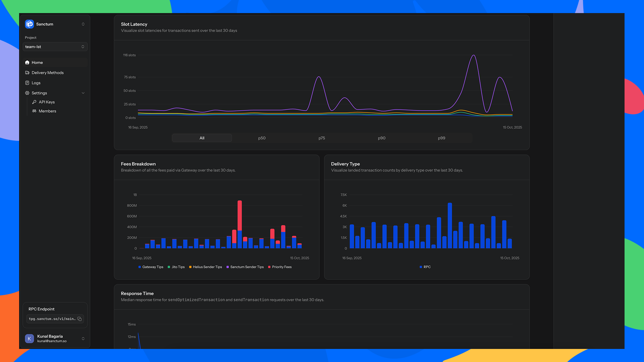The width and height of the screenshot is (644, 362).
Task: Open the Kunal Bagaria account menu chevron
Action: click(83, 339)
